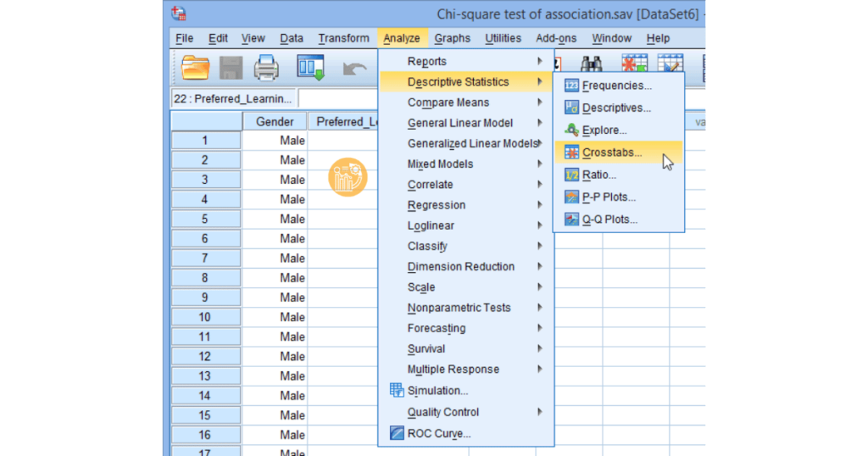The height and width of the screenshot is (456, 868).
Task: Click the Save file disk icon
Action: (231, 68)
